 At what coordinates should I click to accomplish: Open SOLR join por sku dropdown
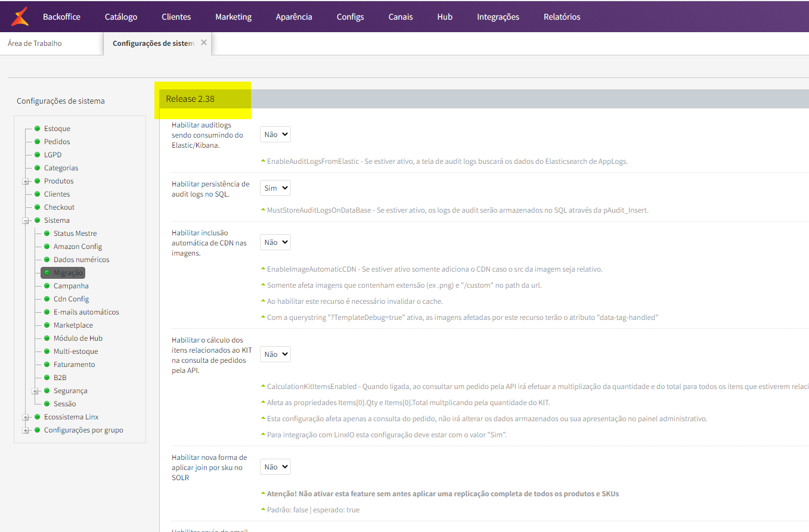275,467
